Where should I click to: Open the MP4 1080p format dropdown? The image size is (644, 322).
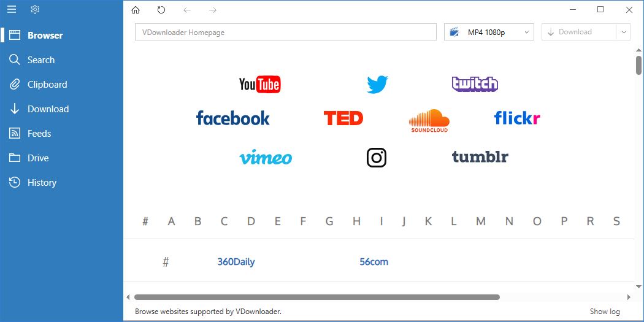(x=489, y=32)
